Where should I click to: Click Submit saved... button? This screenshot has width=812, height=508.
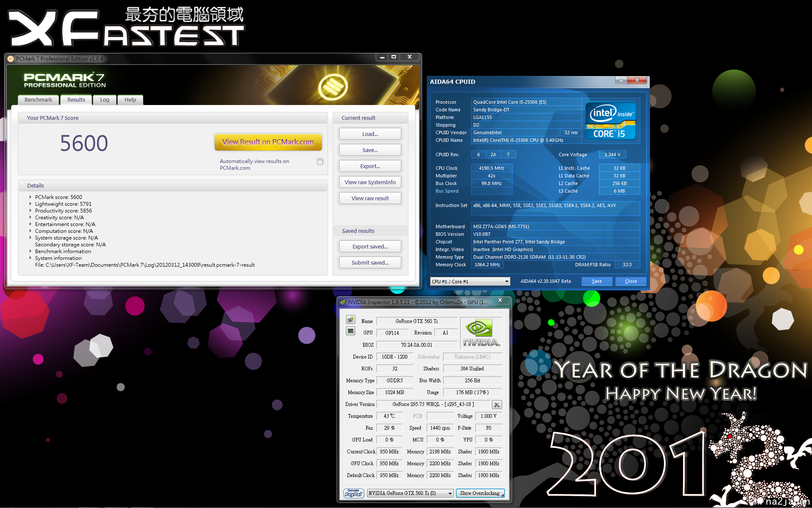[370, 262]
